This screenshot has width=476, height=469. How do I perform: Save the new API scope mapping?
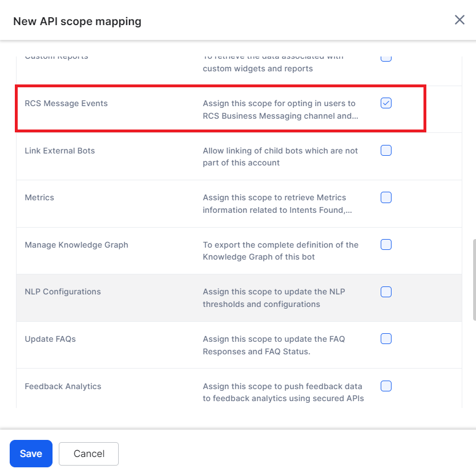[x=31, y=454]
